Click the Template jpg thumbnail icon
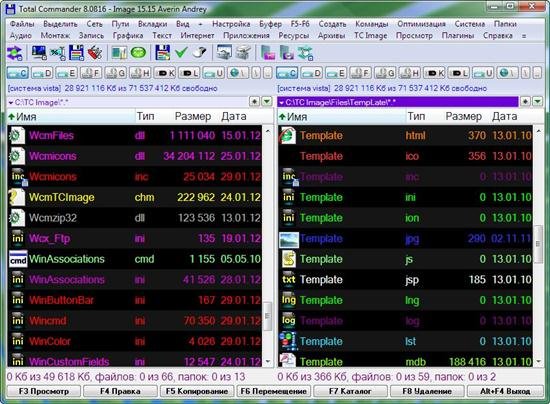 (289, 240)
